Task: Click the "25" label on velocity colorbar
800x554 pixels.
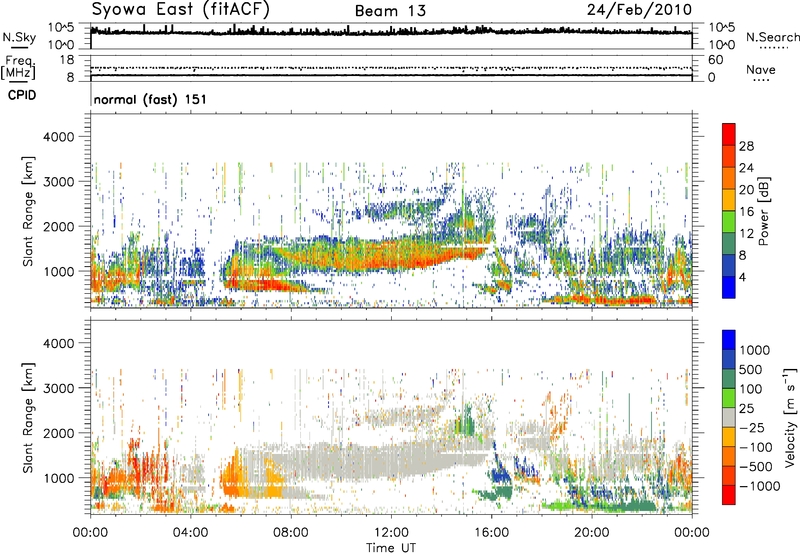Action: click(x=747, y=409)
